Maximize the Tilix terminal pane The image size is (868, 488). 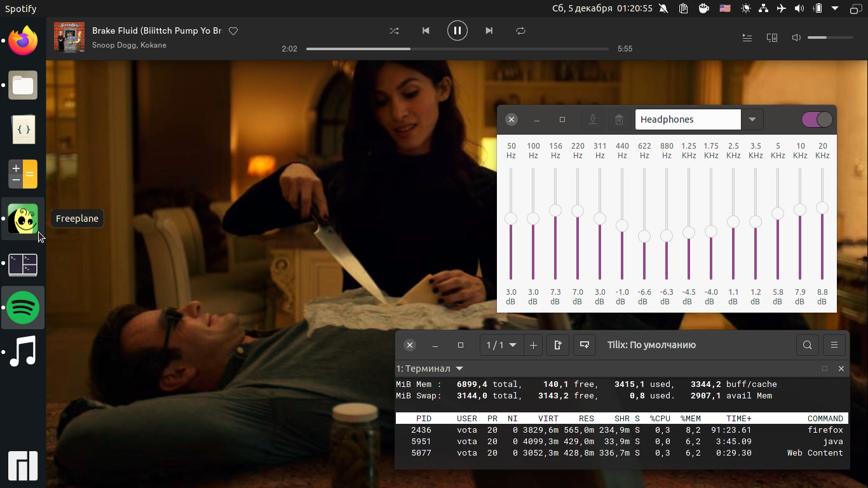pos(825,369)
